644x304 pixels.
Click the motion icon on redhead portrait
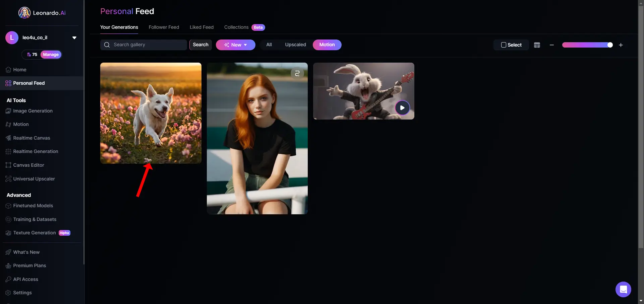(297, 73)
